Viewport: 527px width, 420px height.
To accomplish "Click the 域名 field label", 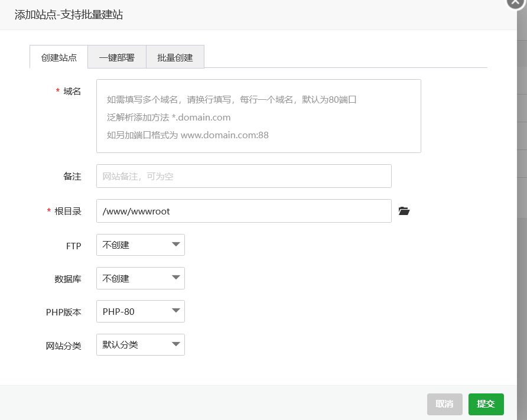I will coord(72,91).
